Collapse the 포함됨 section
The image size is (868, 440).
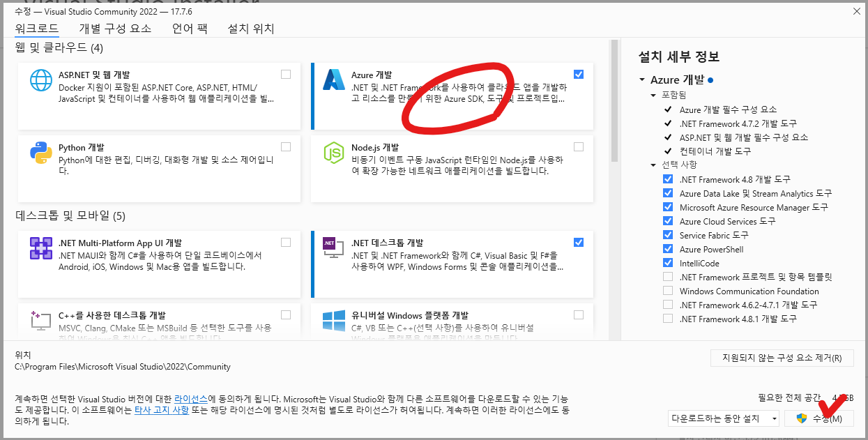(654, 95)
